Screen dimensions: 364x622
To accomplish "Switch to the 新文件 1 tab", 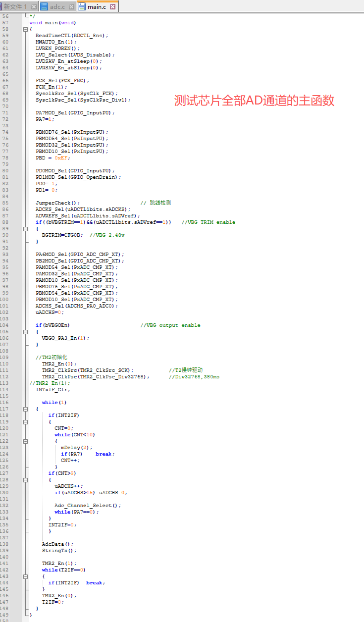I will point(15,6).
